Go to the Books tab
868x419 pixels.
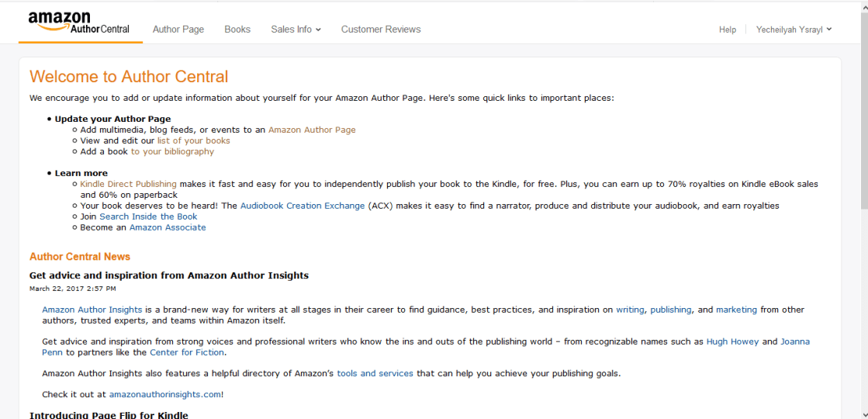237,29
